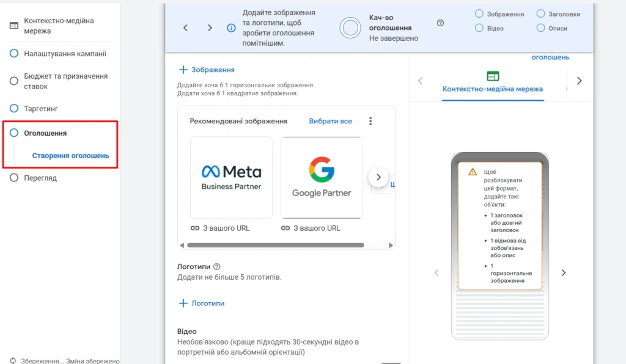The image size is (626, 364).
Task: Click phone ad preview mockup
Action: click(x=500, y=246)
